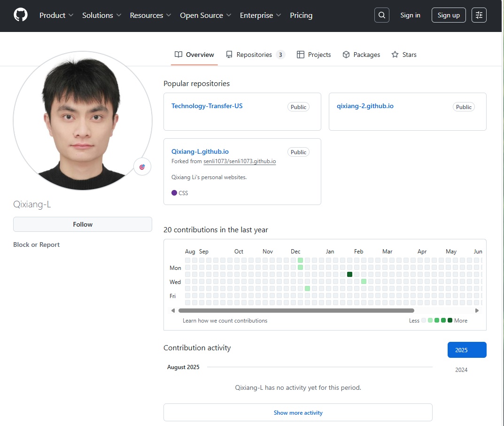
Task: Click the contribution graph horizontal scrollbar
Action: [x=296, y=310]
